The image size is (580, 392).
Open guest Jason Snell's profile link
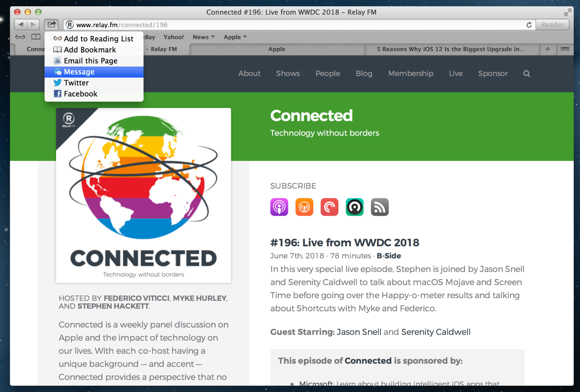(359, 332)
